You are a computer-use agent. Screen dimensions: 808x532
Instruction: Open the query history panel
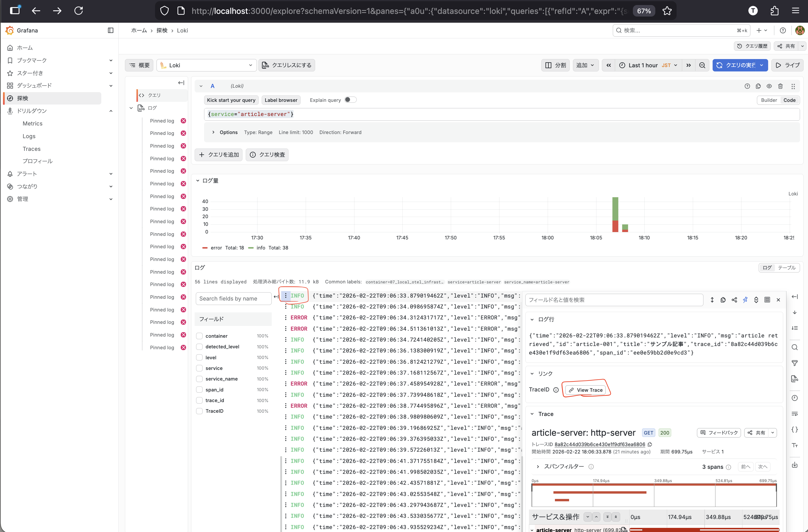tap(752, 46)
